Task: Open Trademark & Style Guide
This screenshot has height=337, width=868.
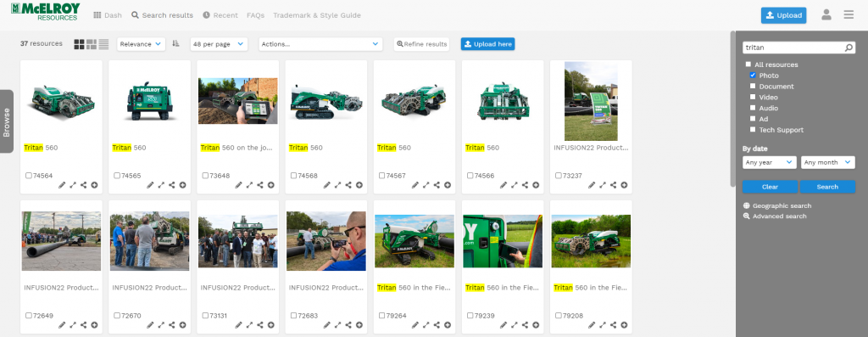Action: click(x=317, y=15)
